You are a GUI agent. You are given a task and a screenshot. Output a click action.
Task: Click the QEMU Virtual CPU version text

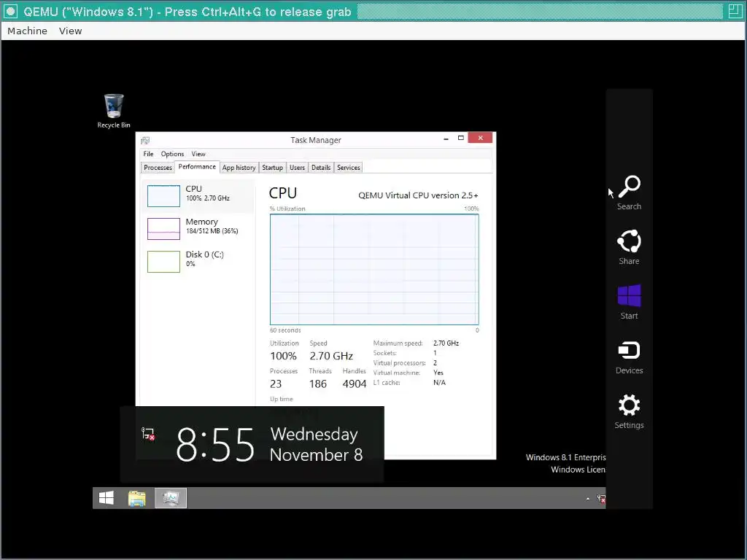coord(418,195)
